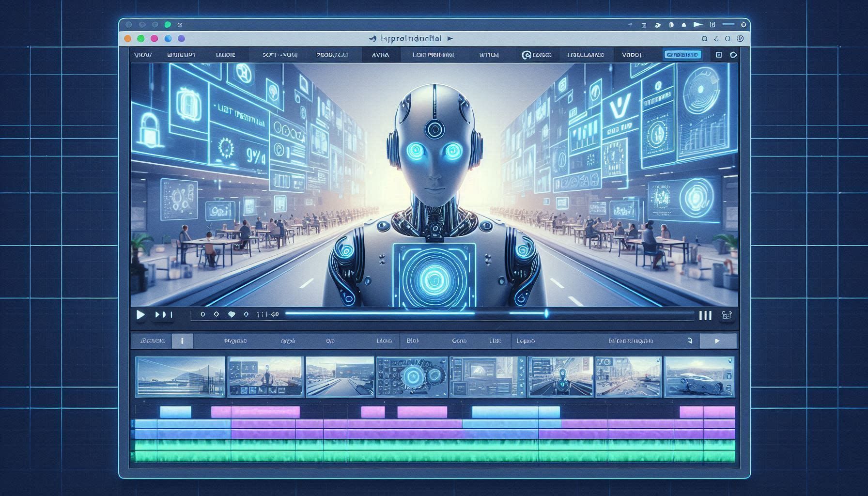Click the green dot in the top system bar
The height and width of the screenshot is (496, 868).
click(x=168, y=25)
